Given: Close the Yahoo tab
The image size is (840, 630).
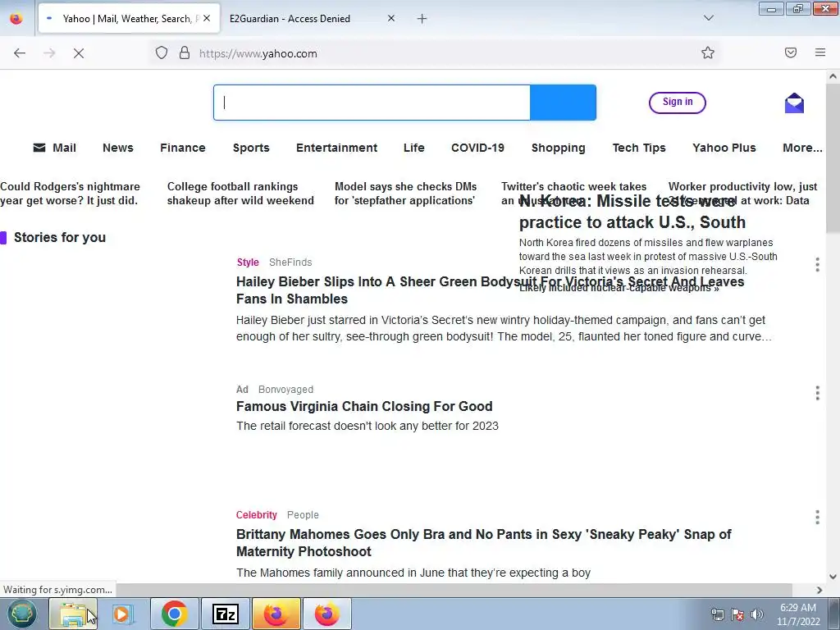Looking at the screenshot, I should pyautogui.click(x=207, y=18).
